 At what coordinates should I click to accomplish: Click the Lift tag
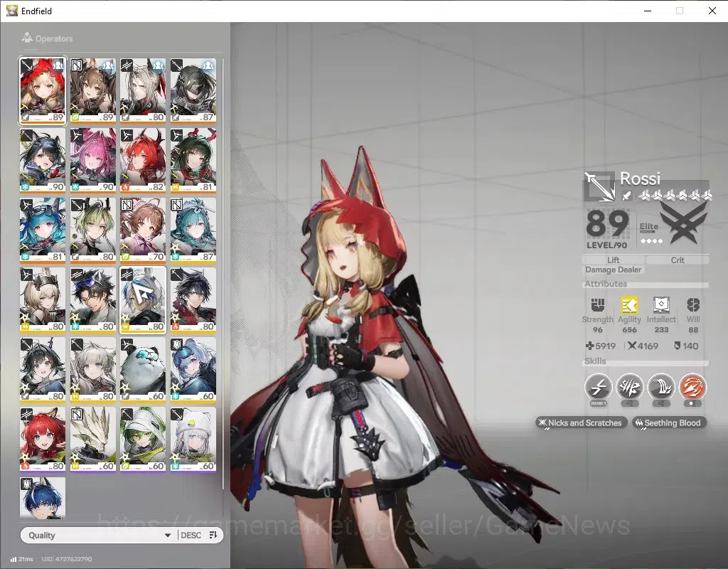pyautogui.click(x=614, y=260)
